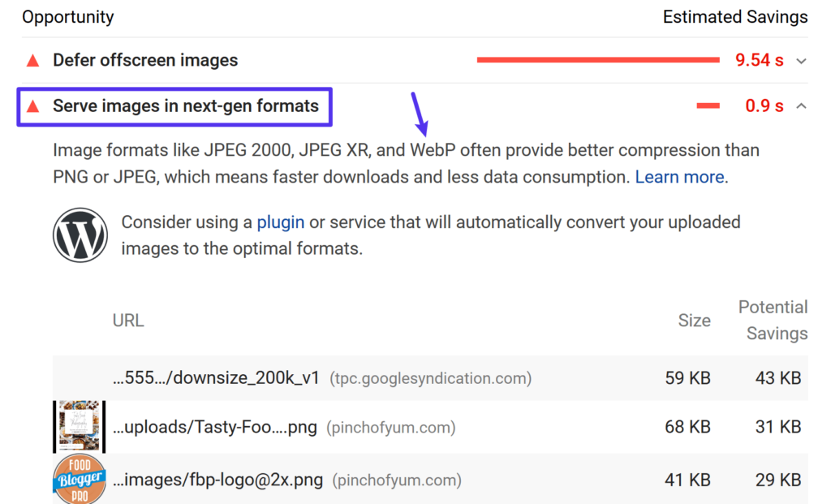Click the short red bar next to 0.9 s
This screenshot has height=504, width=831.
point(707,106)
